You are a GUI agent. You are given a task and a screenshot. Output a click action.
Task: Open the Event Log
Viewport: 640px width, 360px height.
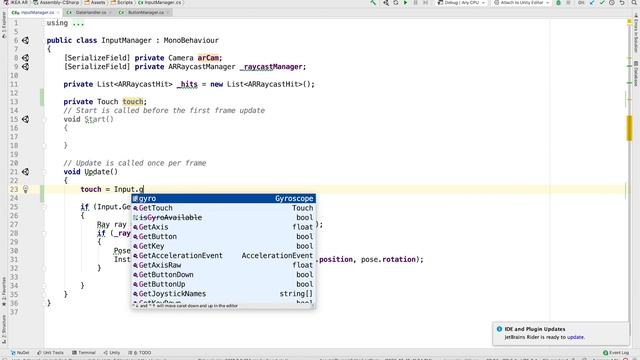pyautogui.click(x=616, y=353)
